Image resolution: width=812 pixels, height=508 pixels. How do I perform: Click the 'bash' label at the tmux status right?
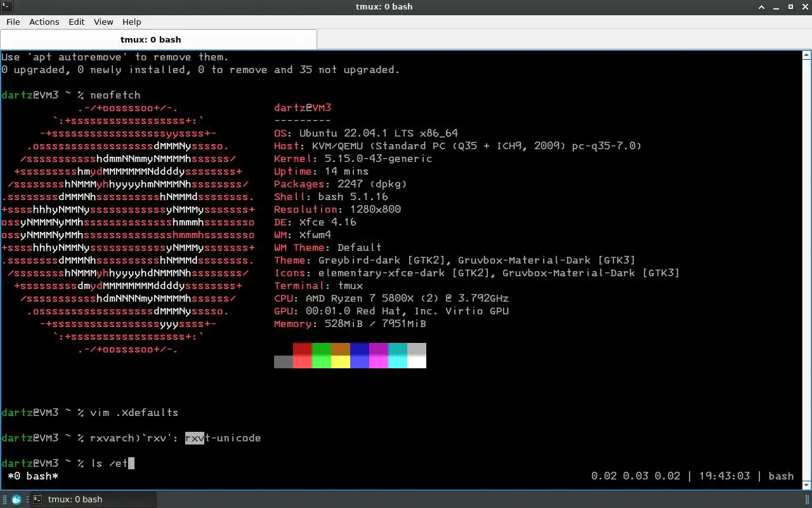tap(781, 476)
